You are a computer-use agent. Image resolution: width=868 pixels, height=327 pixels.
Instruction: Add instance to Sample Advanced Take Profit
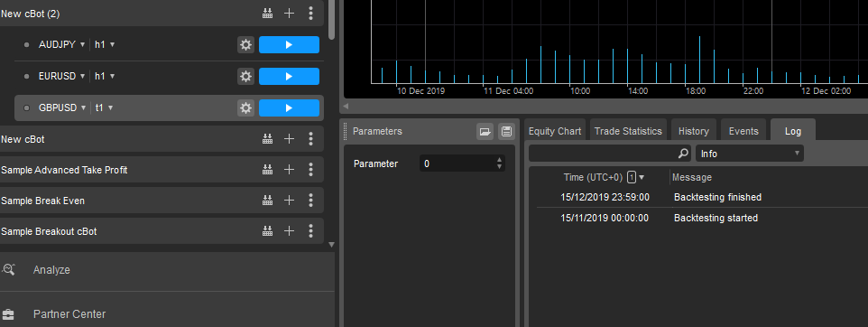(289, 170)
